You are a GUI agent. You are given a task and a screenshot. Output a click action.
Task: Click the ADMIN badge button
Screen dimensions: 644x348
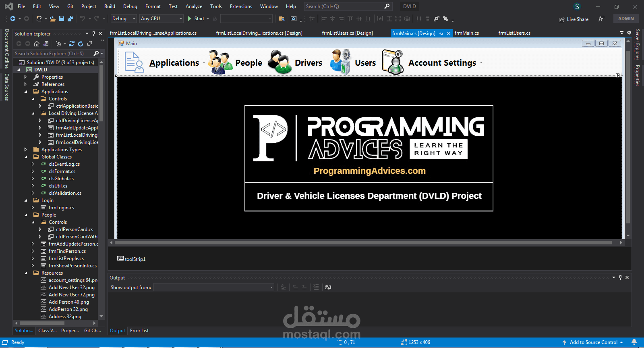pos(626,19)
